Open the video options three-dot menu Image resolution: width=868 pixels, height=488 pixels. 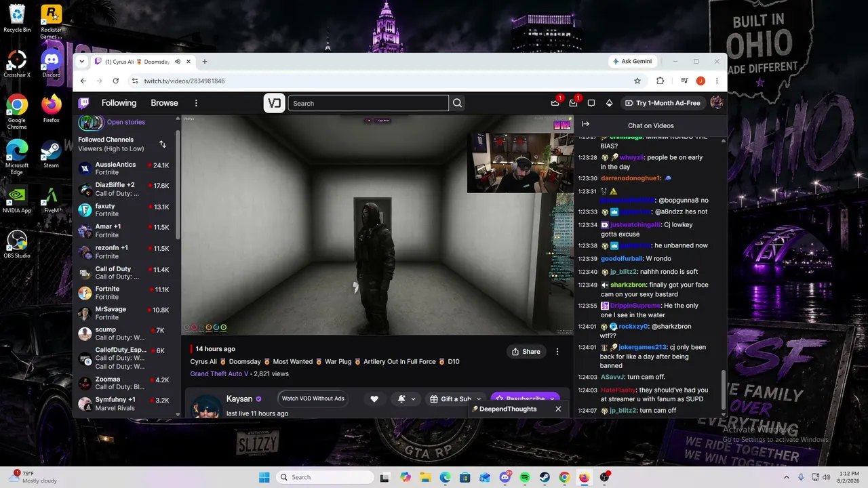[557, 352]
